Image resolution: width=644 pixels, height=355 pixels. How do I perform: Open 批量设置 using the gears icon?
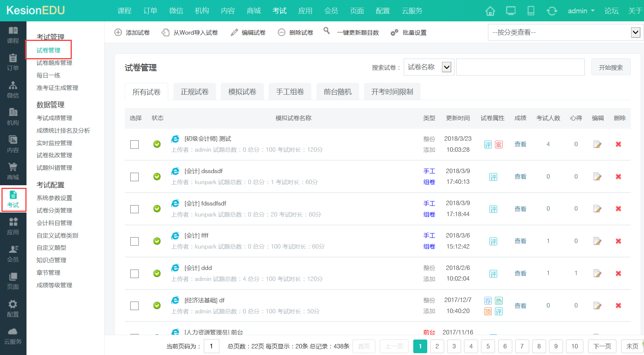[394, 32]
